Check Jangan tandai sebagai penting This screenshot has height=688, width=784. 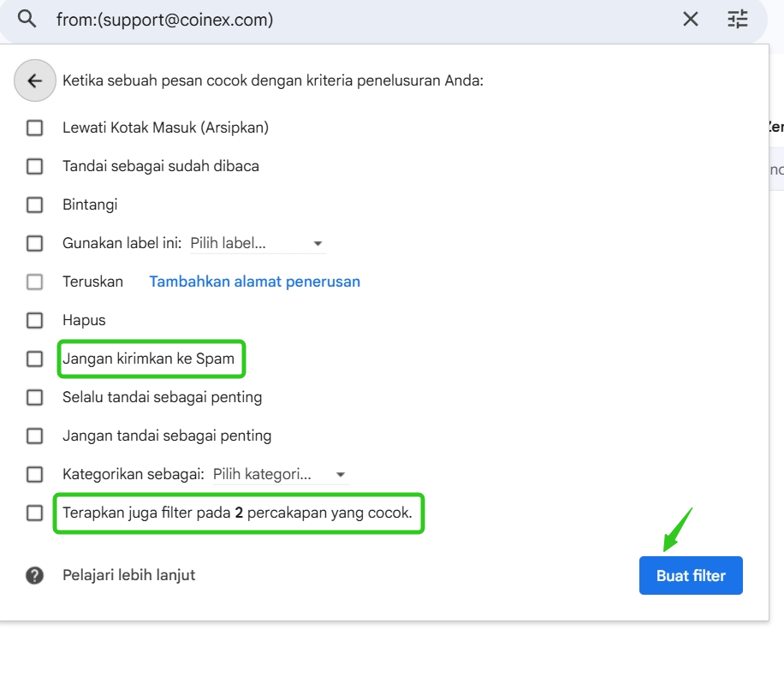tap(34, 436)
